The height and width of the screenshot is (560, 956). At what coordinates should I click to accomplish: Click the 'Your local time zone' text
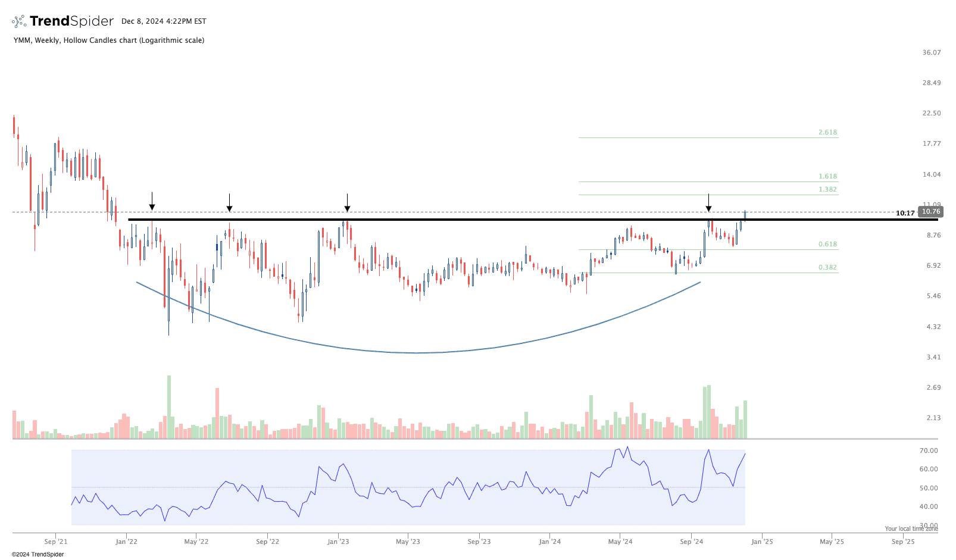pyautogui.click(x=911, y=528)
